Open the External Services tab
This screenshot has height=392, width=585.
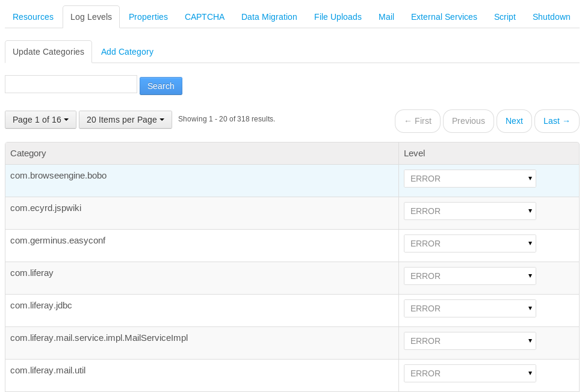(x=444, y=17)
